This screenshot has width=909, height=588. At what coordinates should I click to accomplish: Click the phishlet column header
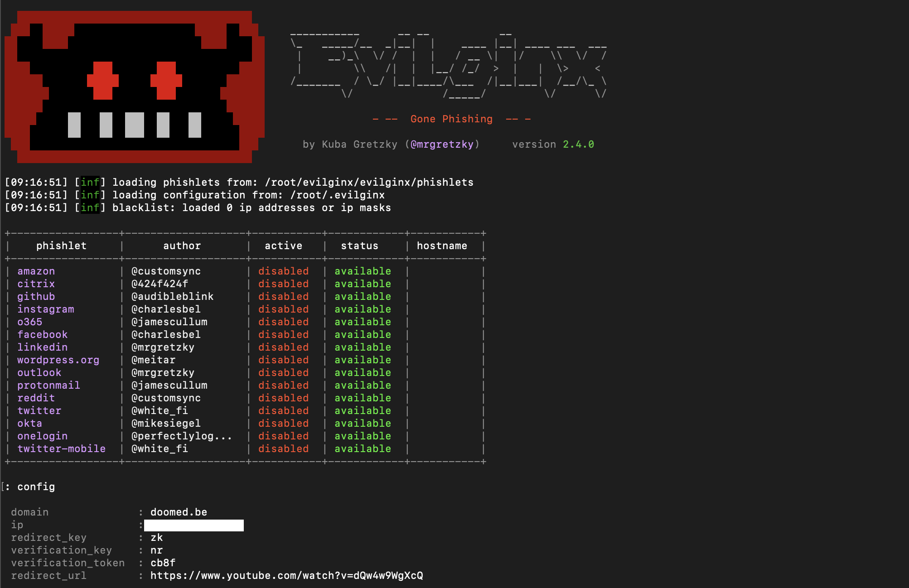pyautogui.click(x=61, y=246)
